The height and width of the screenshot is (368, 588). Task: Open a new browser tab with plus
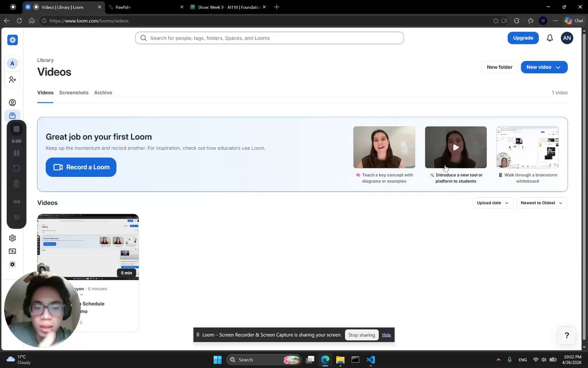coord(277,7)
